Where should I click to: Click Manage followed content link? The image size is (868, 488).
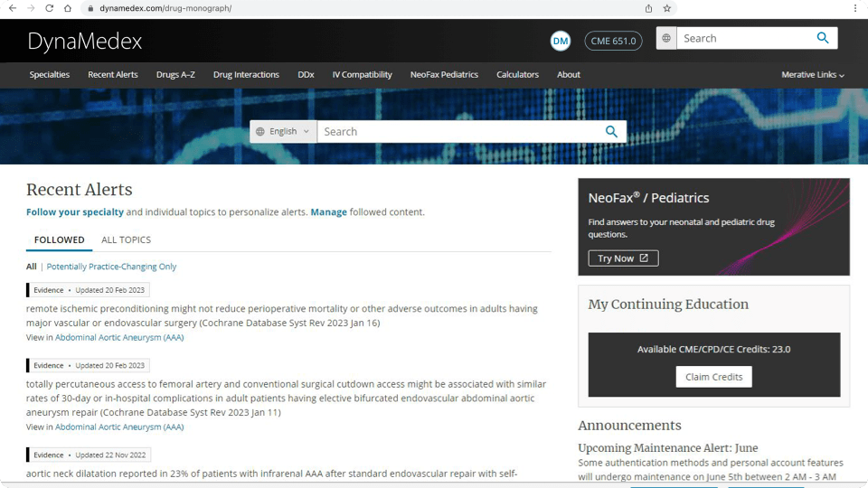coord(329,211)
